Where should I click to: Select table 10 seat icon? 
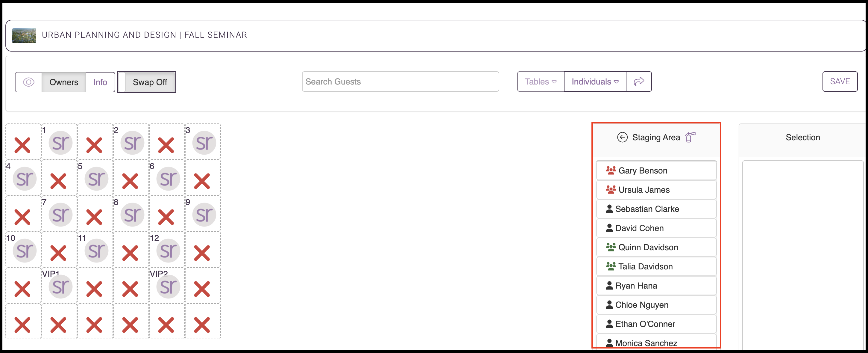[x=25, y=251]
